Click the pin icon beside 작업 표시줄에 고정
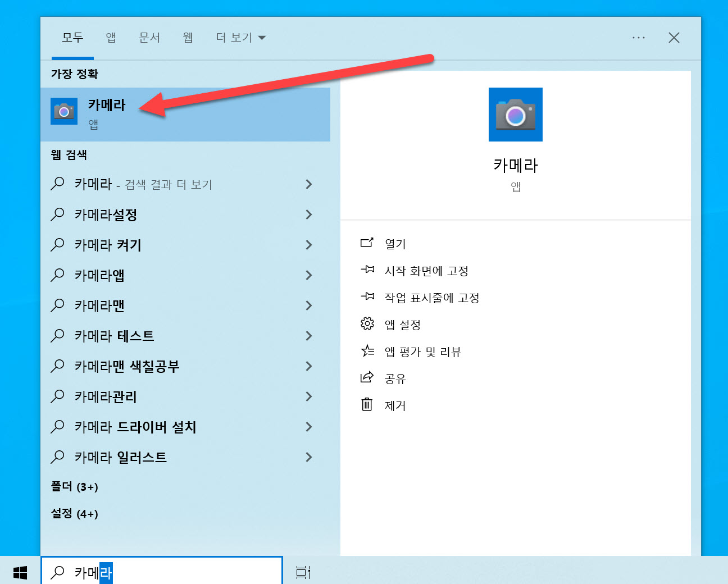This screenshot has width=728, height=584. [x=367, y=296]
